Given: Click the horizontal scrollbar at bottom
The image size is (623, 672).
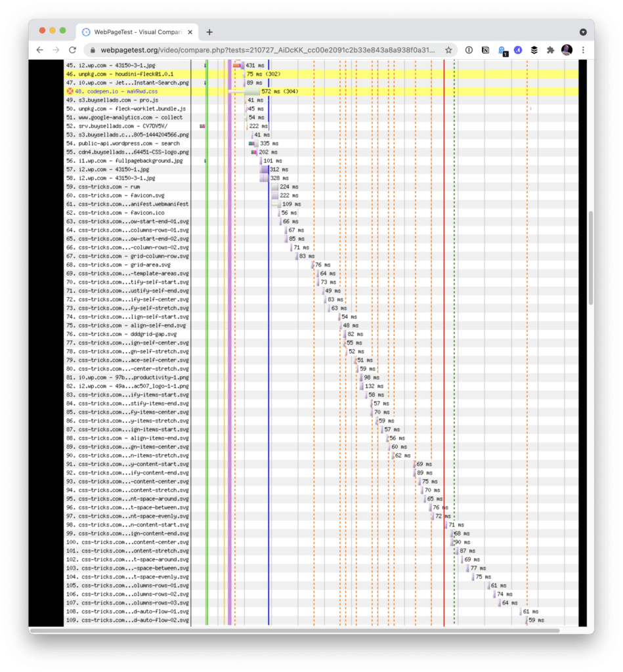Looking at the screenshot, I should coord(295,631).
